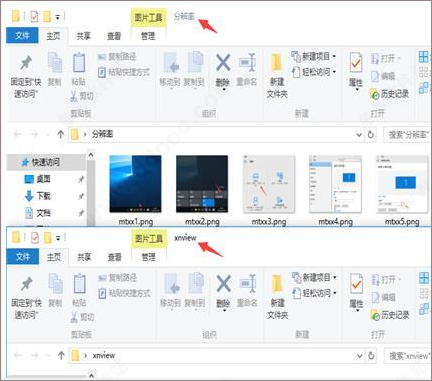Open 历史记录 in the xnview window

pos(390,315)
